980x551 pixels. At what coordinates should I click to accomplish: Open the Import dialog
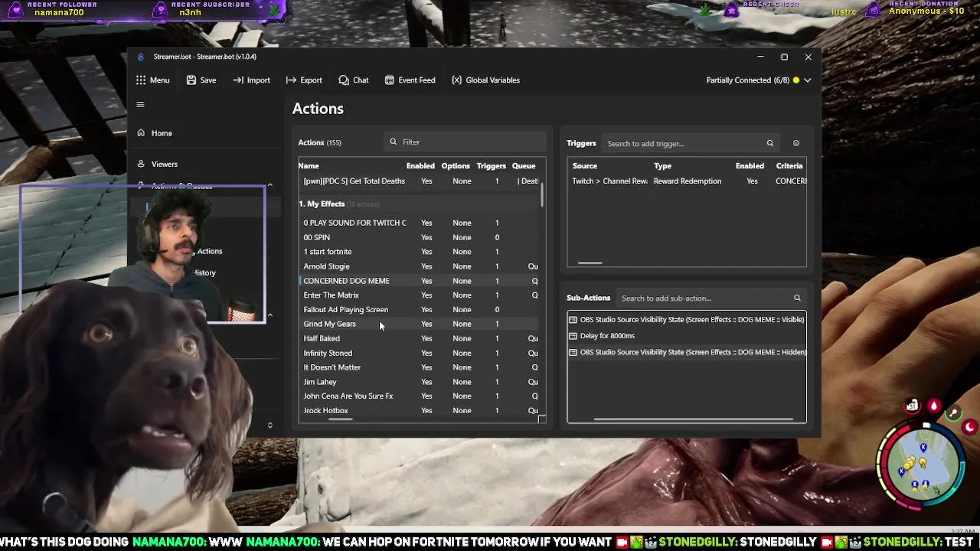point(252,80)
